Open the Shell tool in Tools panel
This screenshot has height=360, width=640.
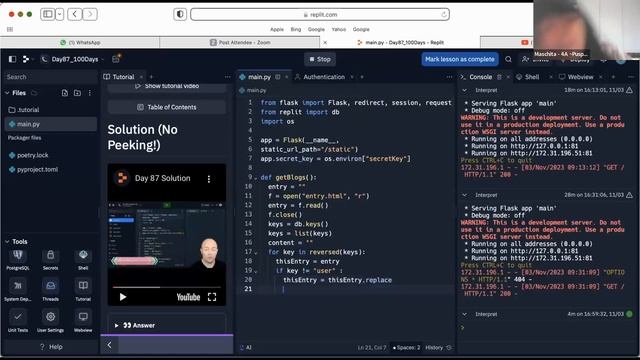coord(83,260)
